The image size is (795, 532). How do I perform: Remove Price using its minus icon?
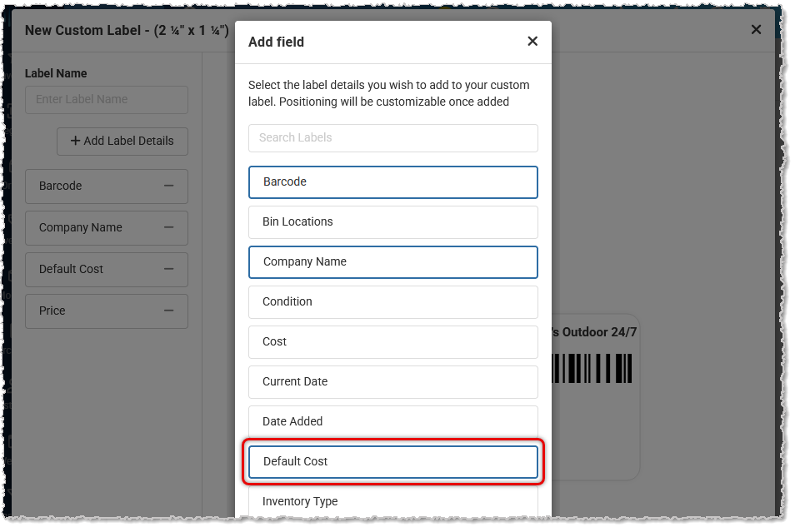point(169,311)
